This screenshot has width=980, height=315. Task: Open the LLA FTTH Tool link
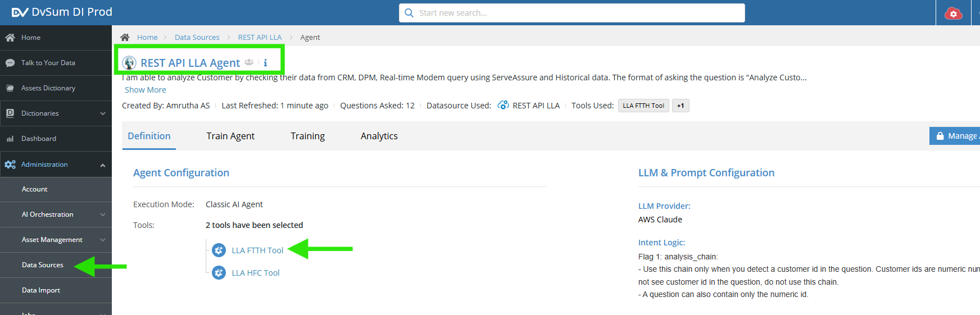tap(257, 250)
